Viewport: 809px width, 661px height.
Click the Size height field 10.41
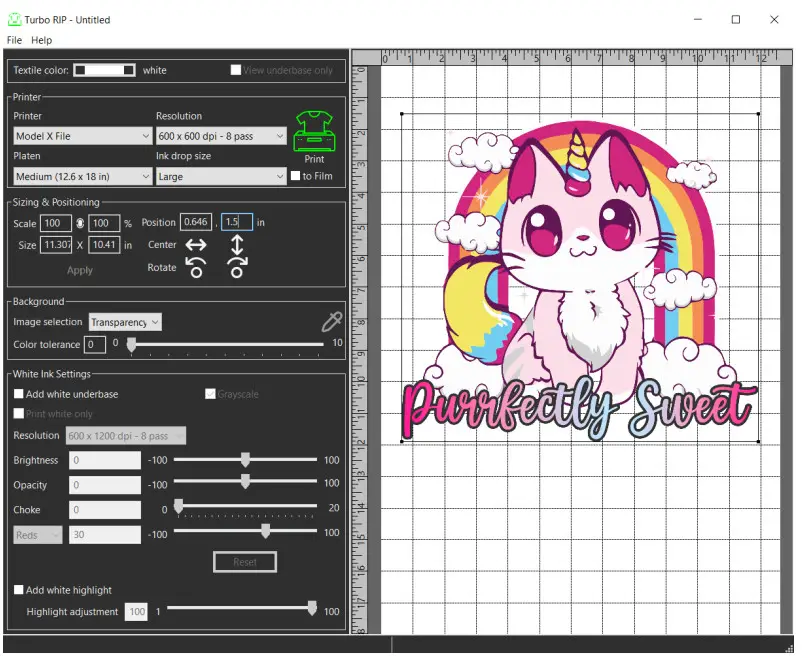104,245
